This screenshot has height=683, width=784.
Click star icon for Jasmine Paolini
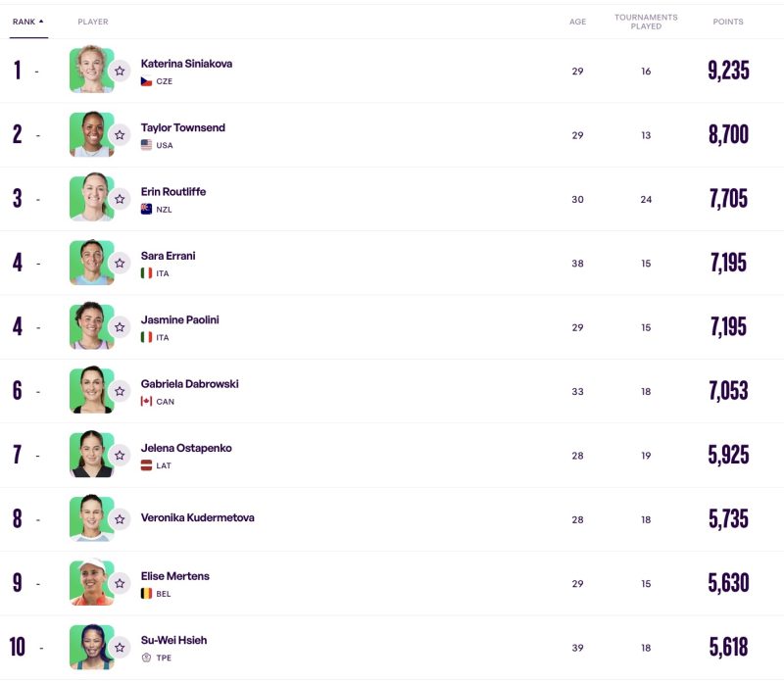click(x=120, y=327)
